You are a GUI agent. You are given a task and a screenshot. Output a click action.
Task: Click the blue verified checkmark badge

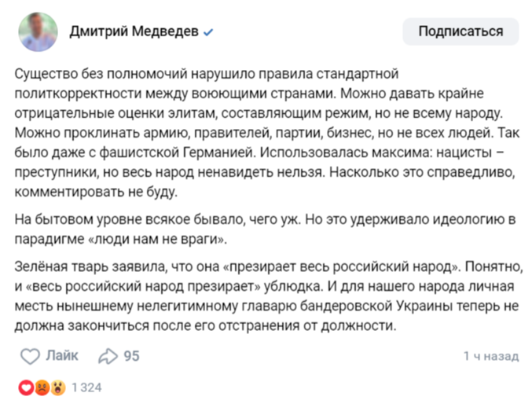click(208, 33)
